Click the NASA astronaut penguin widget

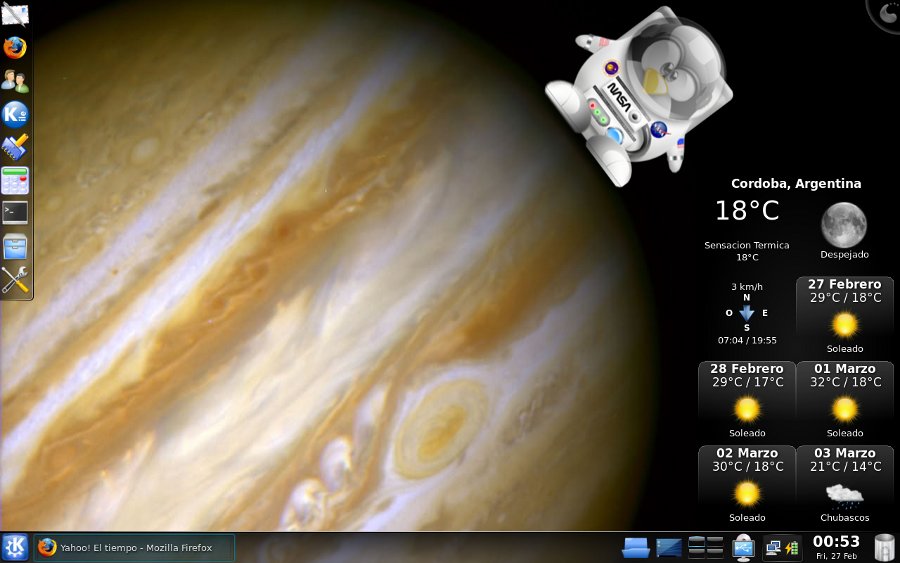point(639,95)
